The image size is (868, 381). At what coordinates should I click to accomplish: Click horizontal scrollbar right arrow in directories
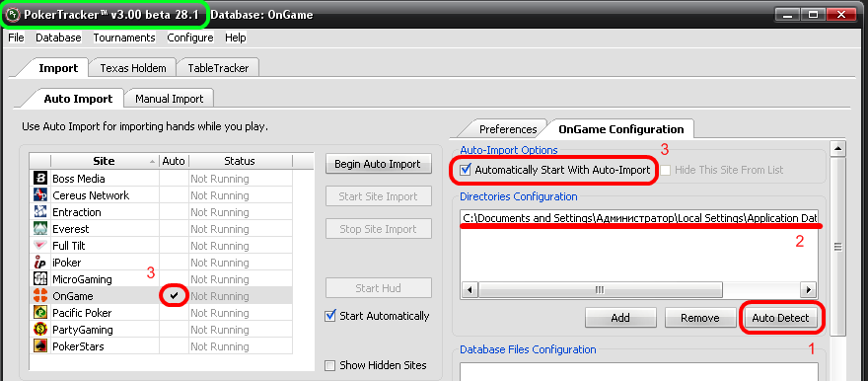pos(809,289)
